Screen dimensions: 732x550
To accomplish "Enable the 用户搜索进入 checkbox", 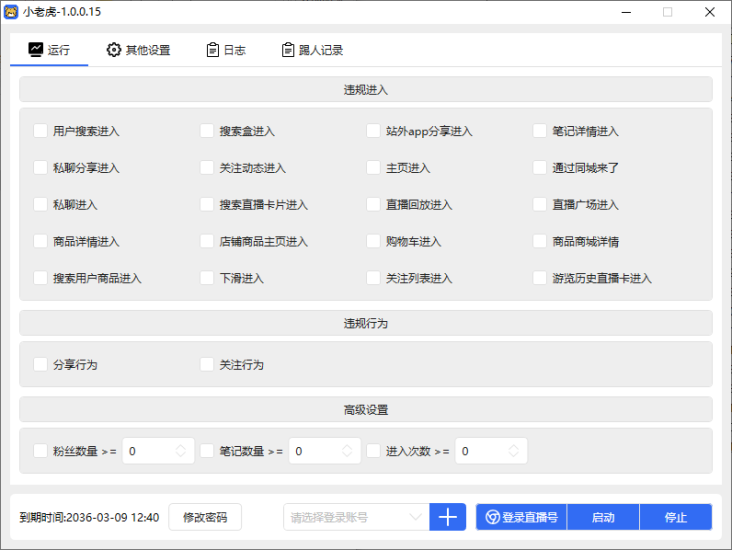I will (41, 131).
